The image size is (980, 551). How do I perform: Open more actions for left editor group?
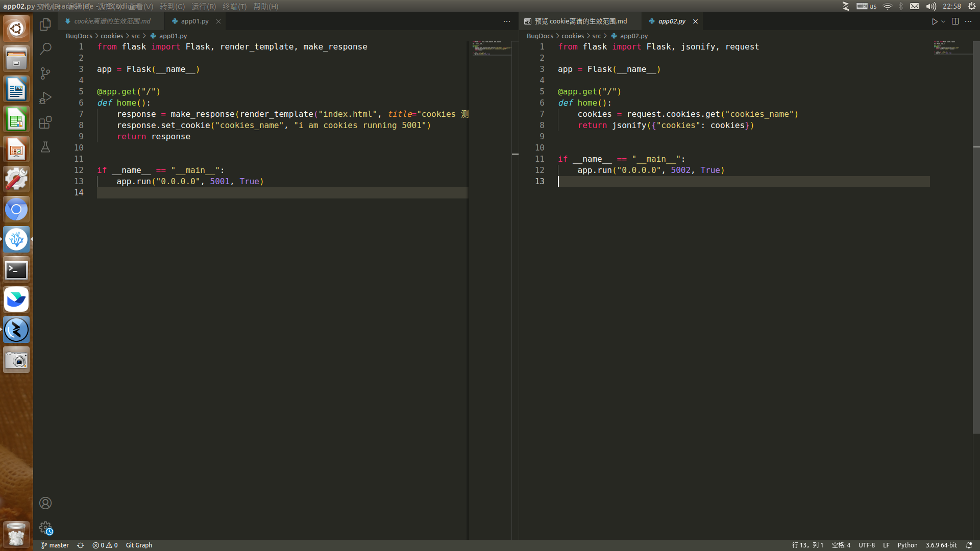click(x=506, y=21)
